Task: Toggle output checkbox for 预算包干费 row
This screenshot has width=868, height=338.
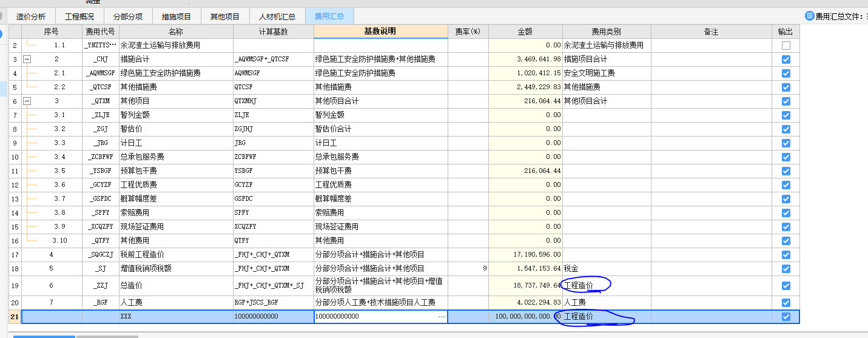Action: click(x=786, y=171)
